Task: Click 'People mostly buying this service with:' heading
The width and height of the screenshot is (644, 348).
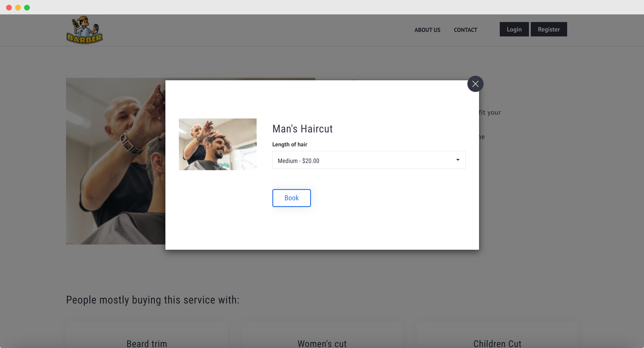Action: (153, 300)
